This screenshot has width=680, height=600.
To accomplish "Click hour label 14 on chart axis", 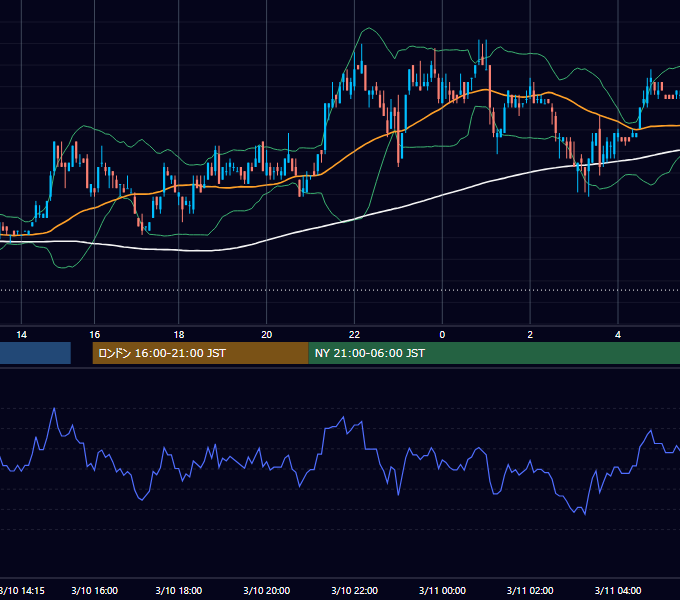I will click(21, 335).
